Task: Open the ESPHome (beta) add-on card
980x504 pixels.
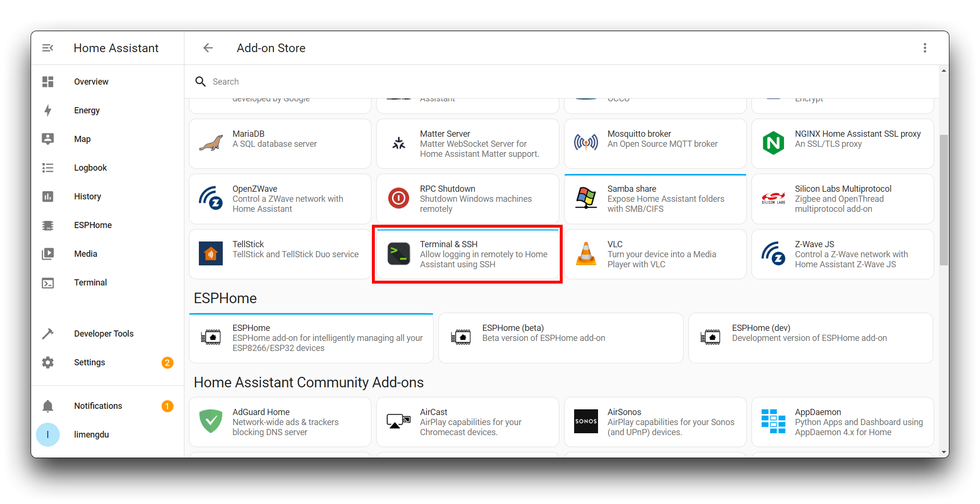Action: pyautogui.click(x=561, y=338)
